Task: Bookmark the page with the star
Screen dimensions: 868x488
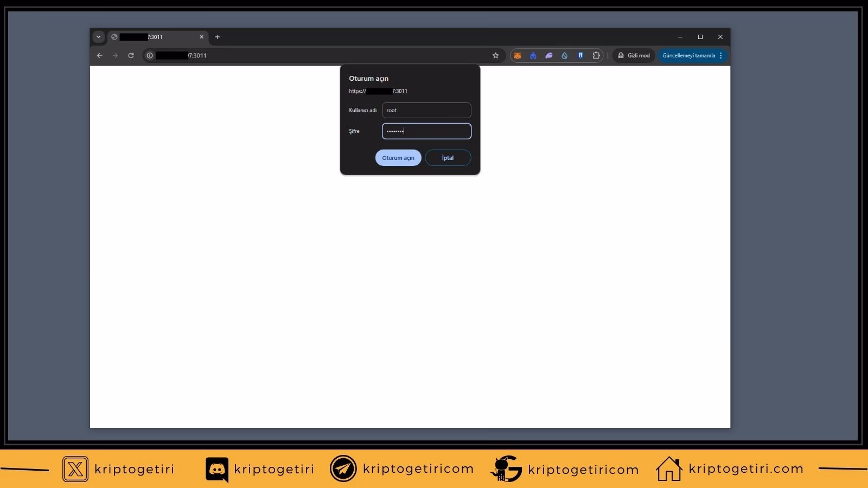Action: click(x=495, y=55)
